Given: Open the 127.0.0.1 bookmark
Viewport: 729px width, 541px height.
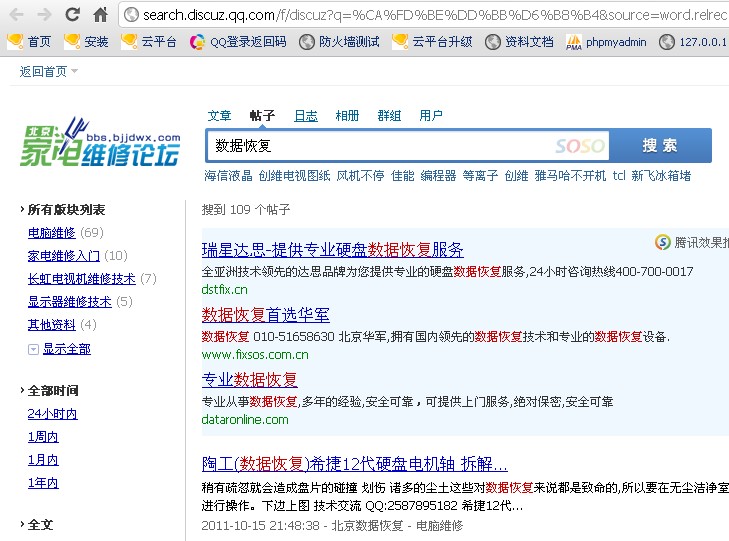Looking at the screenshot, I should [693, 42].
